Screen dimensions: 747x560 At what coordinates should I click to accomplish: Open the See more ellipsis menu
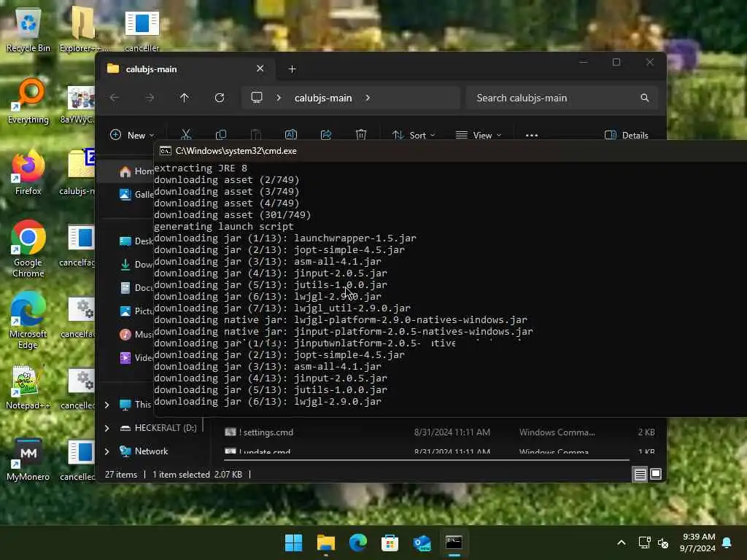click(532, 135)
